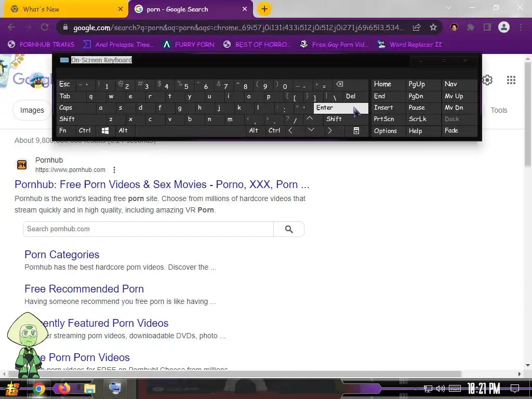Tap the spacebar on the On-Screen Keyboard

coord(191,130)
